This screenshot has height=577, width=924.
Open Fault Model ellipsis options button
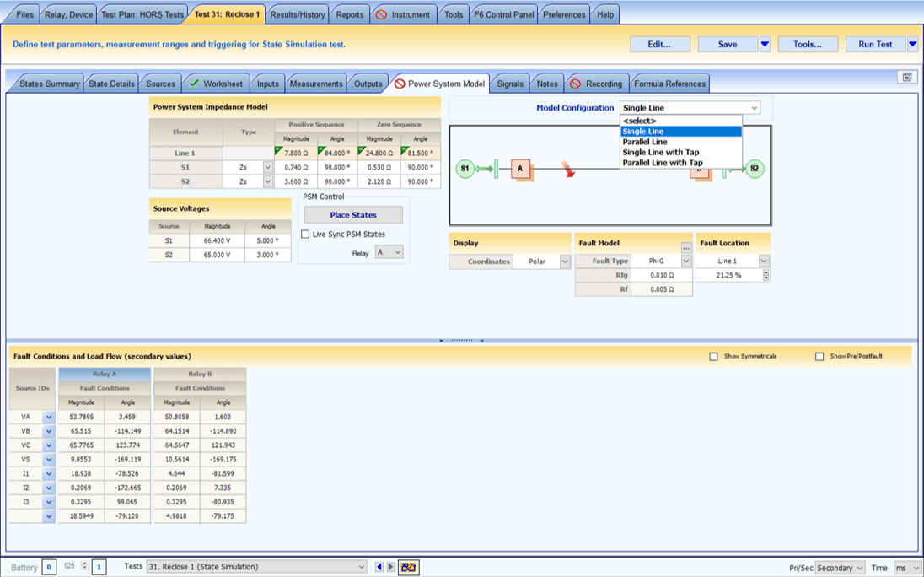tap(686, 248)
